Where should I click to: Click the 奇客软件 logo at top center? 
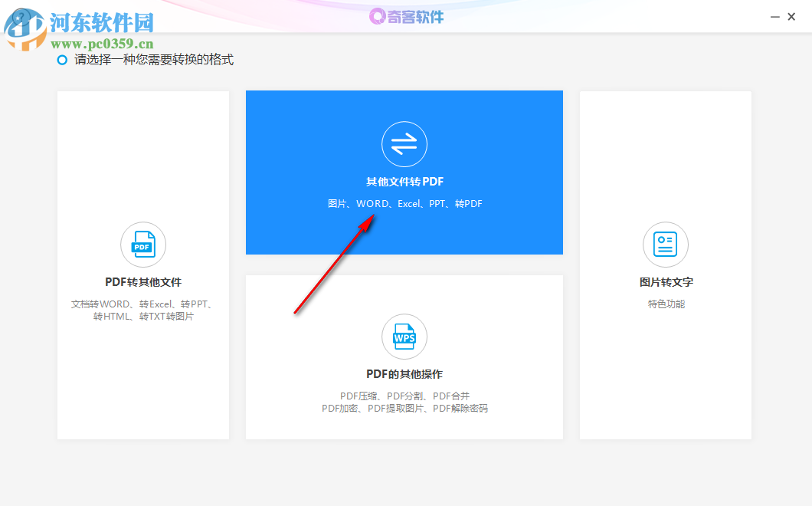pyautogui.click(x=406, y=16)
